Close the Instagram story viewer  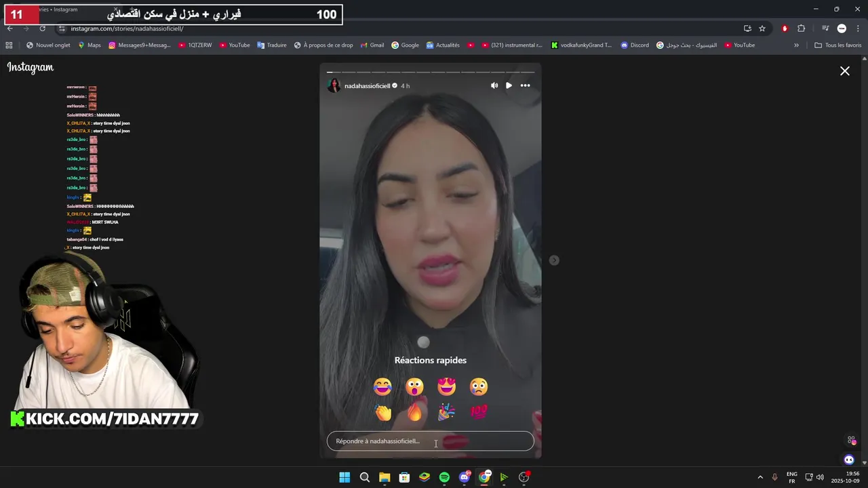[845, 71]
